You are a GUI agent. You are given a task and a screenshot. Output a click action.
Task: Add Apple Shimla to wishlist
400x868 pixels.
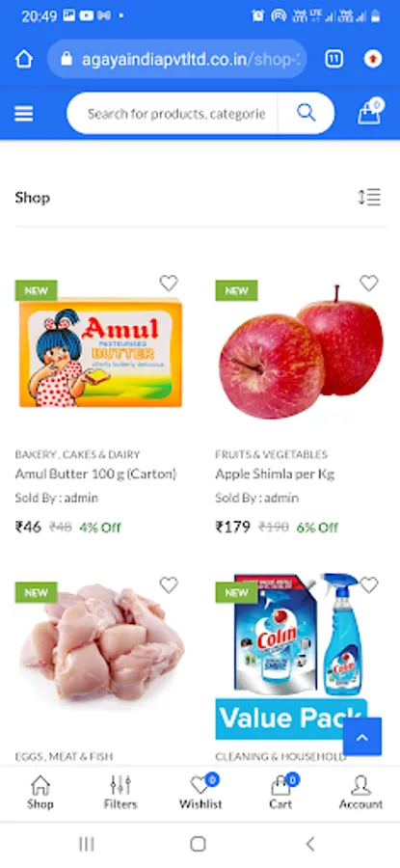pyautogui.click(x=369, y=283)
